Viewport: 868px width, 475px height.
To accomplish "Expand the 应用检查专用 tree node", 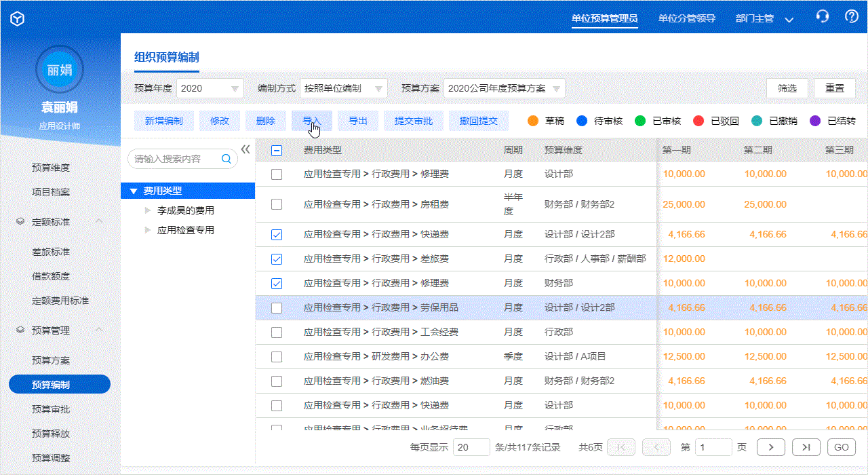I will pyautogui.click(x=149, y=230).
